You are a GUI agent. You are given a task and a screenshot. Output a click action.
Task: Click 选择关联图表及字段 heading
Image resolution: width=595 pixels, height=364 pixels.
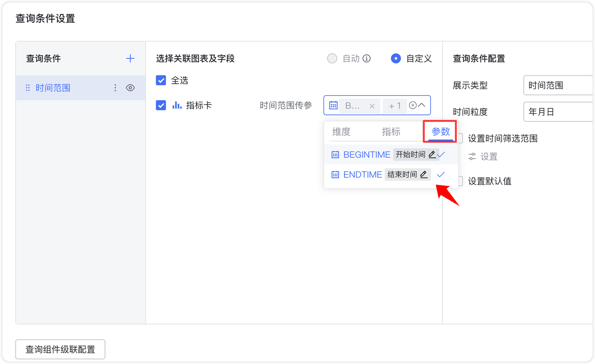pos(195,59)
